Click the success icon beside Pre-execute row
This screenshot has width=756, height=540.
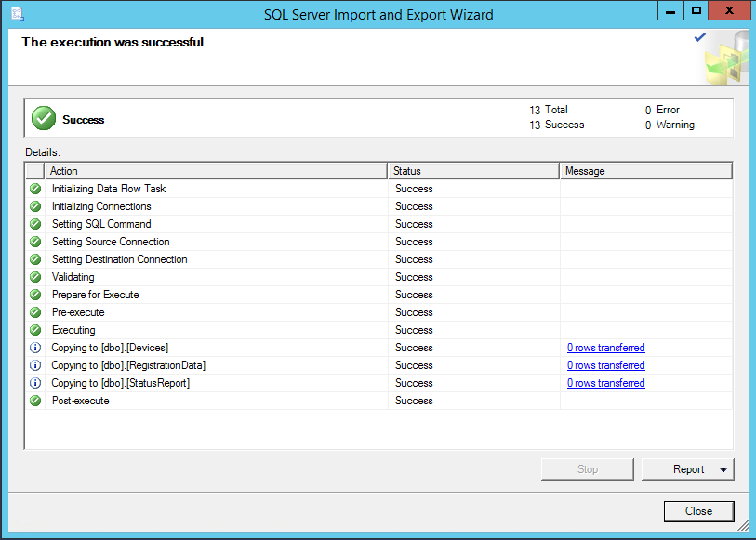34,312
